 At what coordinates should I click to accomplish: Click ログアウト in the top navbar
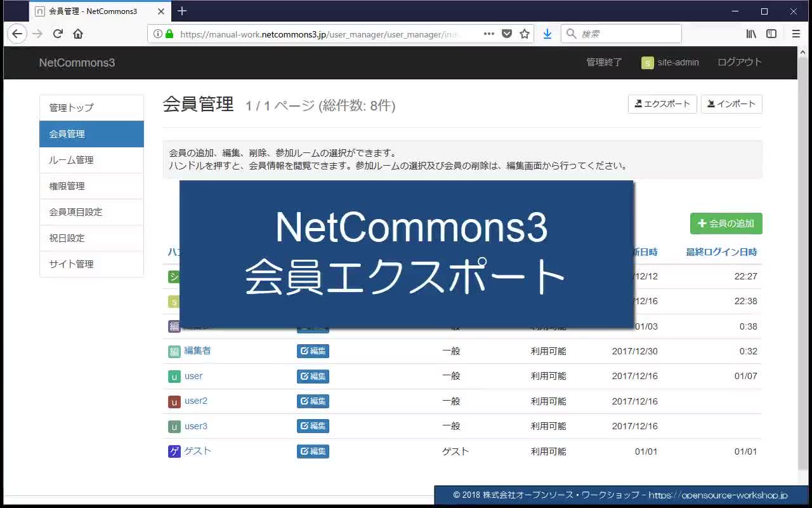[739, 62]
